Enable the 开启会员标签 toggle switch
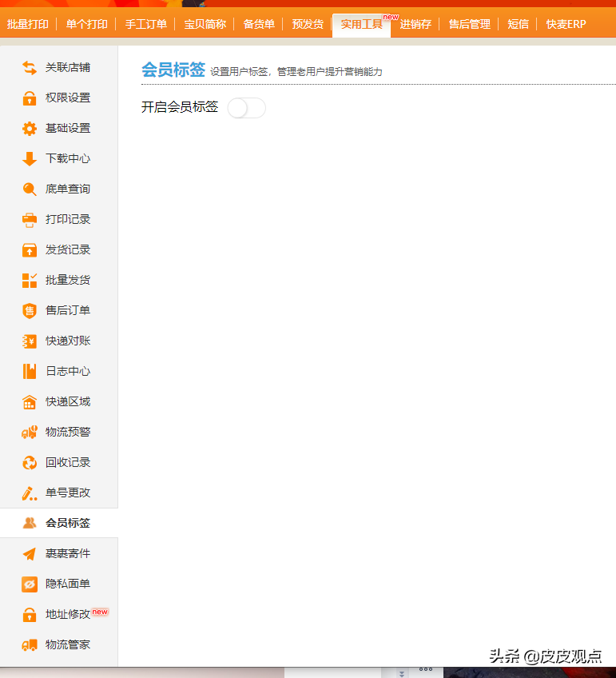 pos(246,108)
